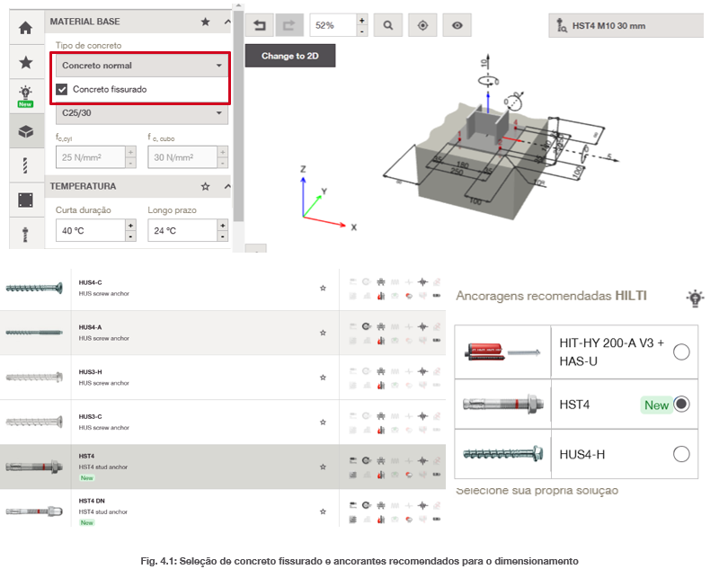Decrease the zoom percentage with minus
This screenshot has height=578, width=728.
361,31
